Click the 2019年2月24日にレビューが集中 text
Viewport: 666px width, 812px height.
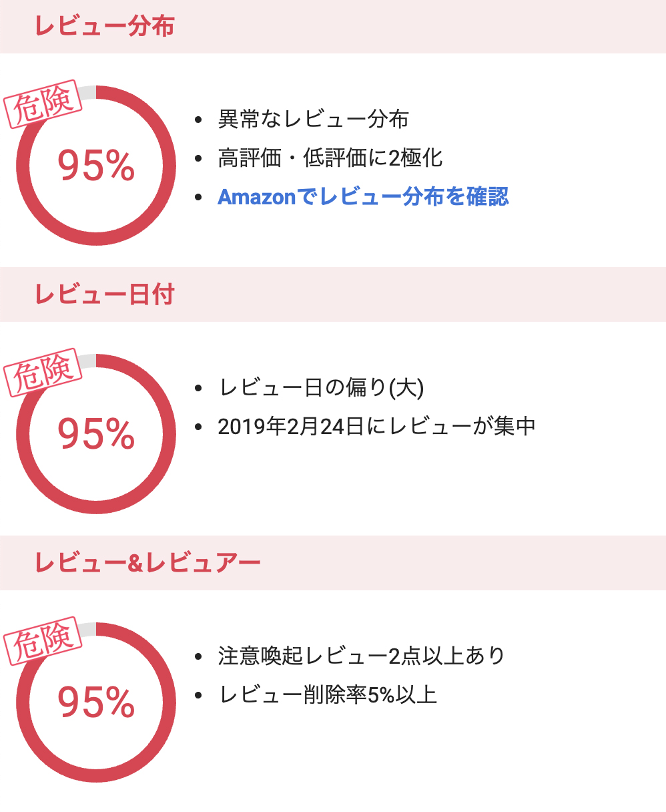coord(376,427)
